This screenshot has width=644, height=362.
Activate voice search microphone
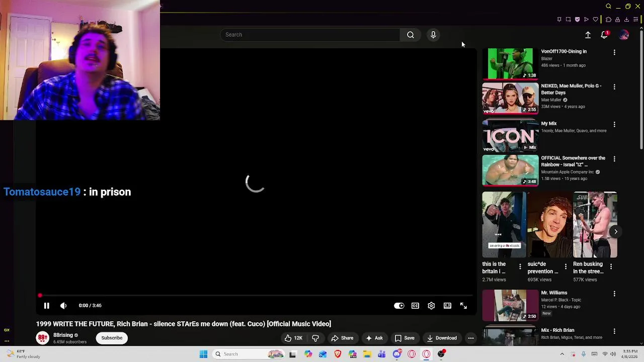point(433,35)
